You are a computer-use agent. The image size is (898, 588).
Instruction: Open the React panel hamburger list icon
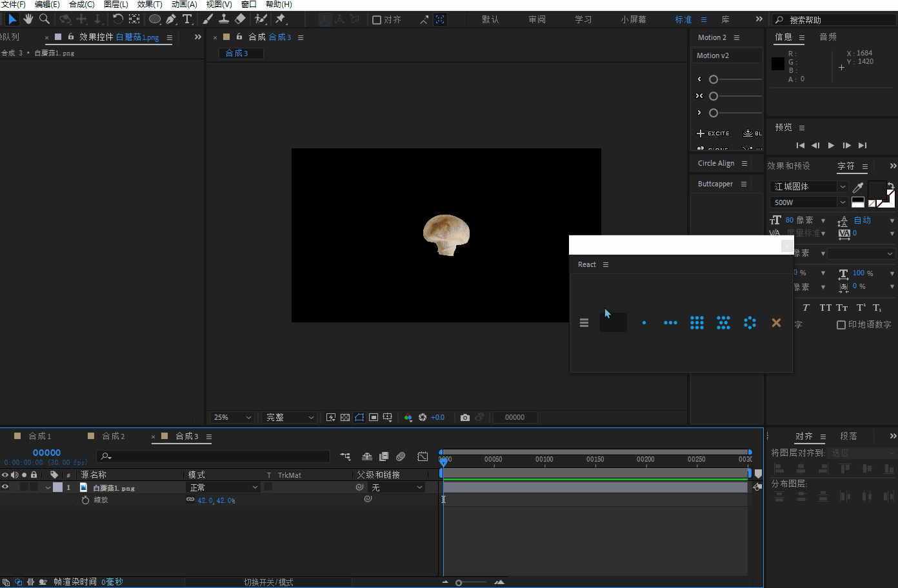(584, 323)
